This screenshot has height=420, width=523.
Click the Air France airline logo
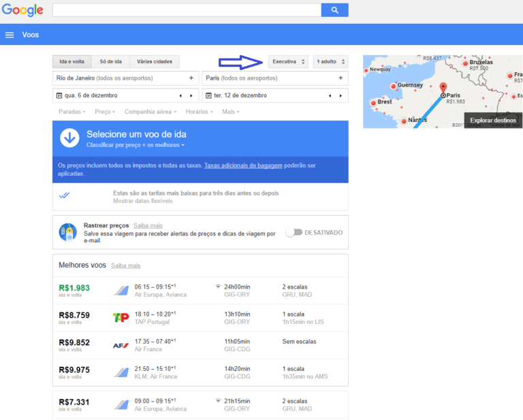(121, 345)
